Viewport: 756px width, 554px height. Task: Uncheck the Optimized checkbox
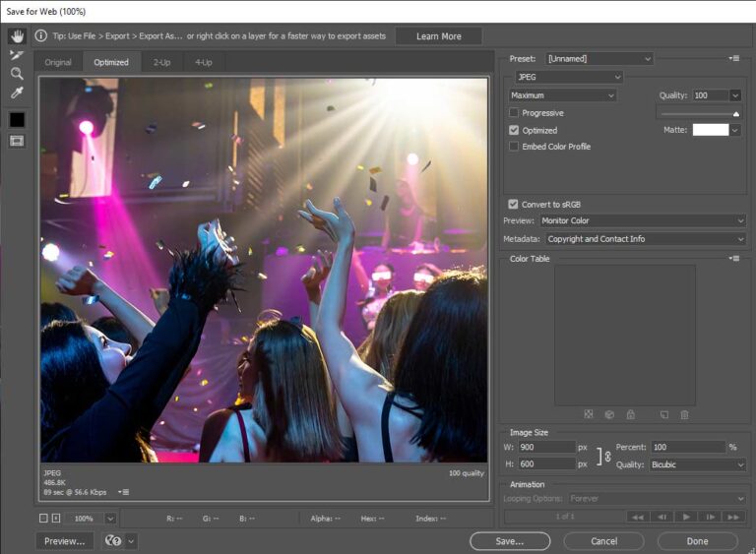click(x=514, y=130)
